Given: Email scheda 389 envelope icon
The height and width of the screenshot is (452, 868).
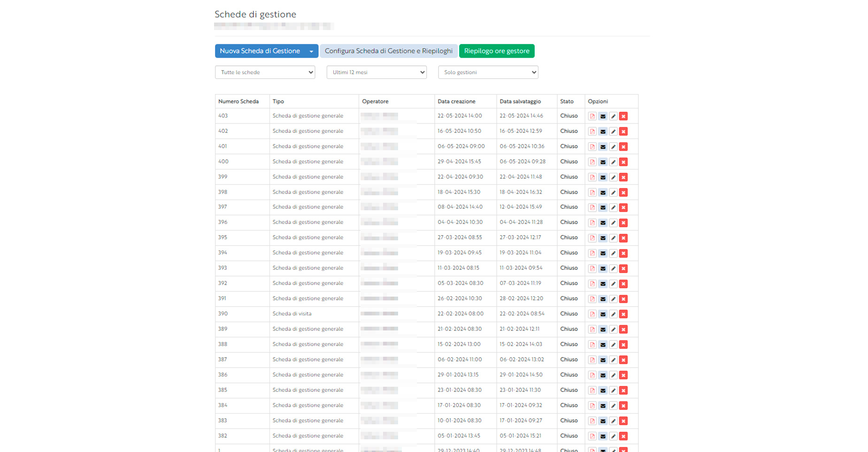Looking at the screenshot, I should pos(603,329).
